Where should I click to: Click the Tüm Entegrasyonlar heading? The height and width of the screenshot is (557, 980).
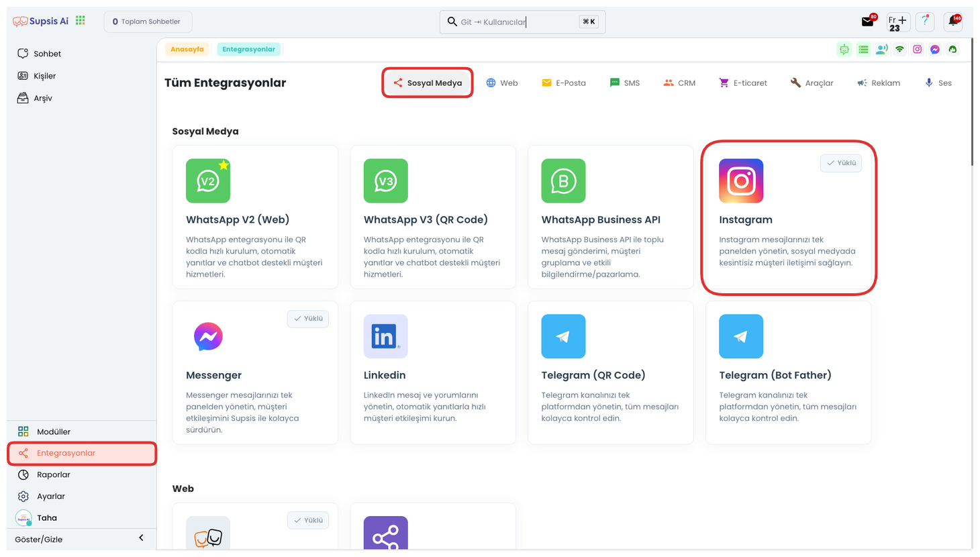click(226, 83)
